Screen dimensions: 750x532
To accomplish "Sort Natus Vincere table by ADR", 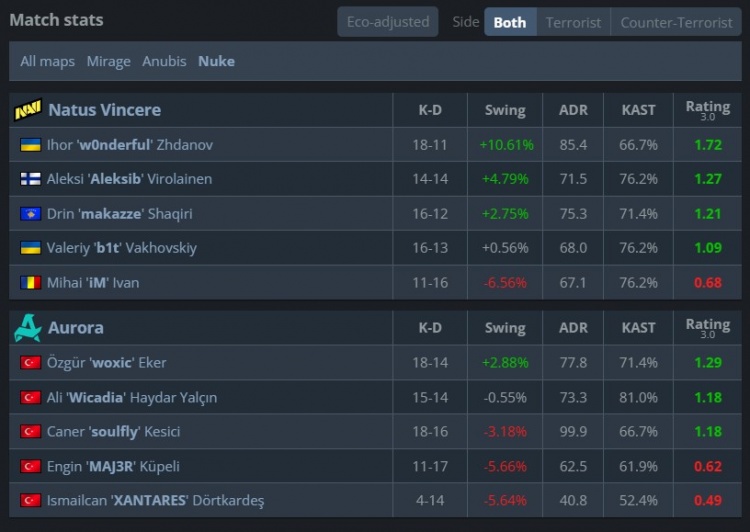I will [574, 110].
